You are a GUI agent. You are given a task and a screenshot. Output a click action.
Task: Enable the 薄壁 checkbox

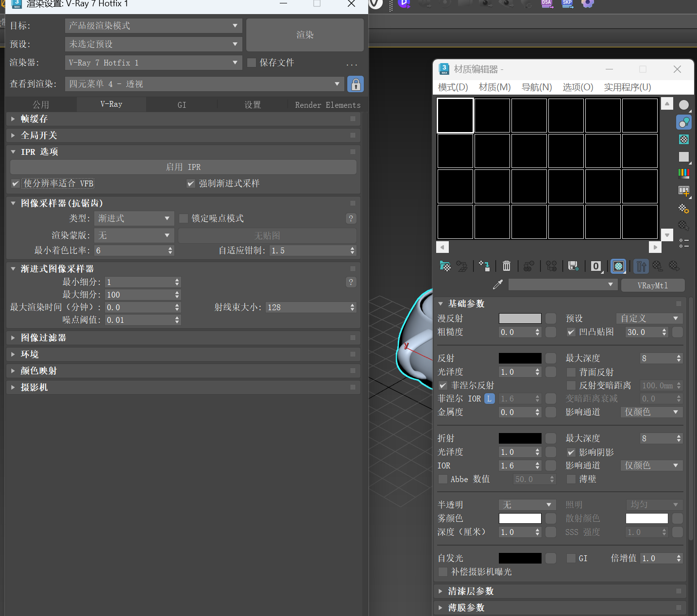click(571, 479)
